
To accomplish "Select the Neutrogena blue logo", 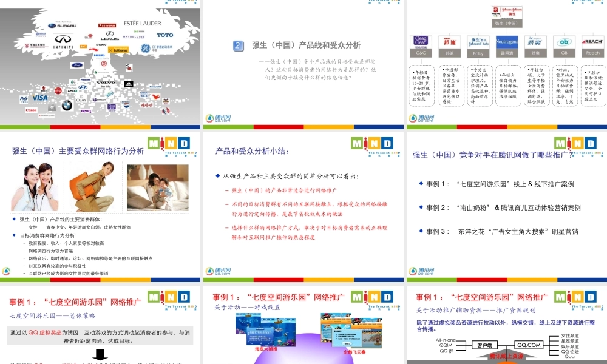I will pos(507,42).
